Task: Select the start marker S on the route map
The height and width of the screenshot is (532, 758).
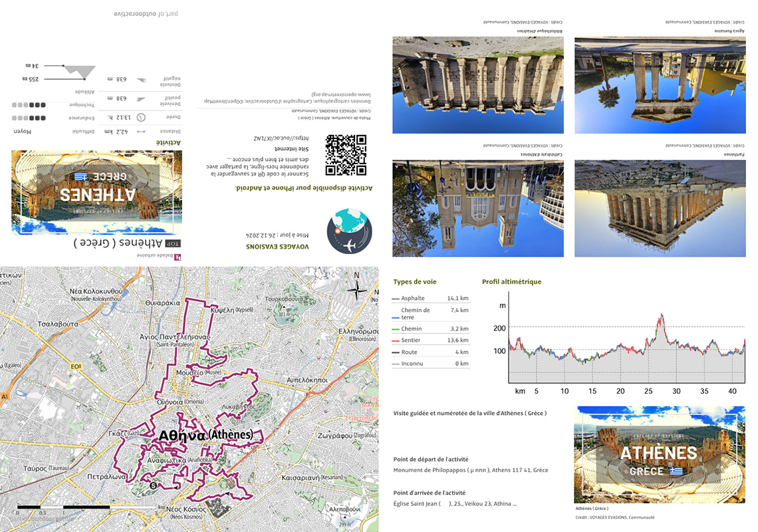Action: coord(153,485)
